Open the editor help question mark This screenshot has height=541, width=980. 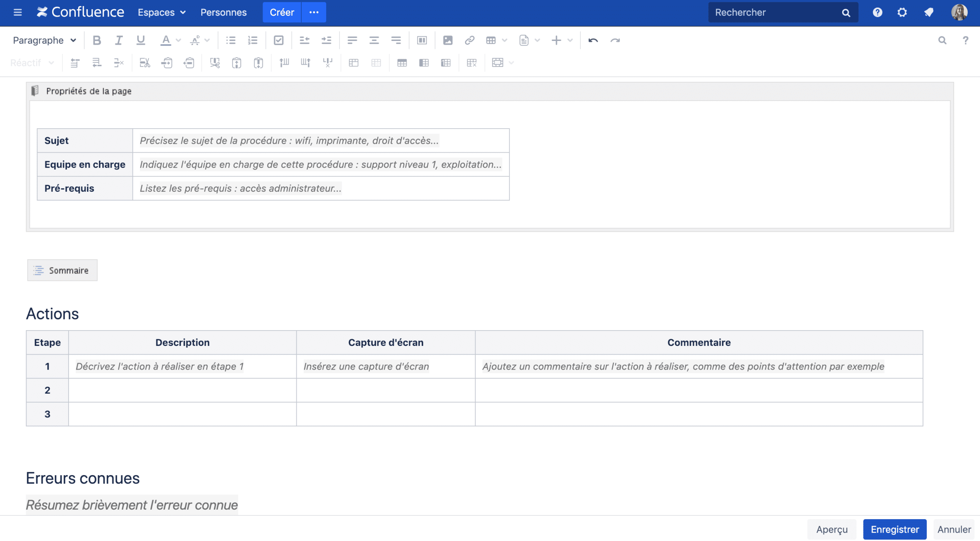(x=965, y=40)
